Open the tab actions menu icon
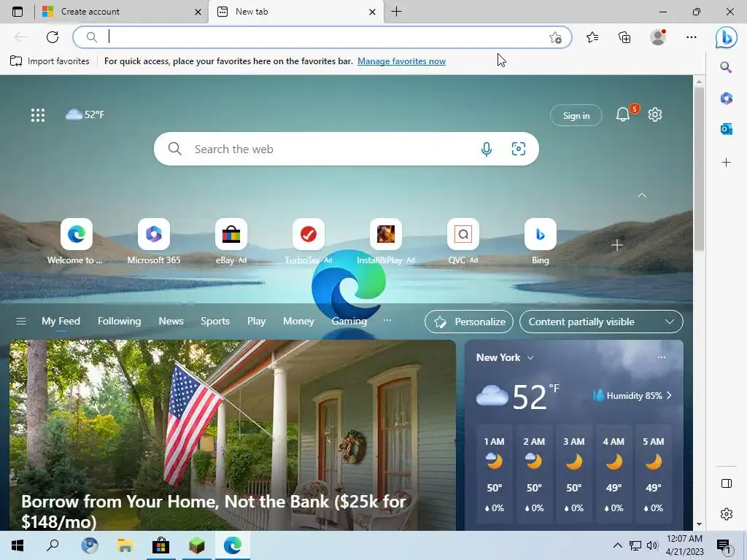 point(18,12)
